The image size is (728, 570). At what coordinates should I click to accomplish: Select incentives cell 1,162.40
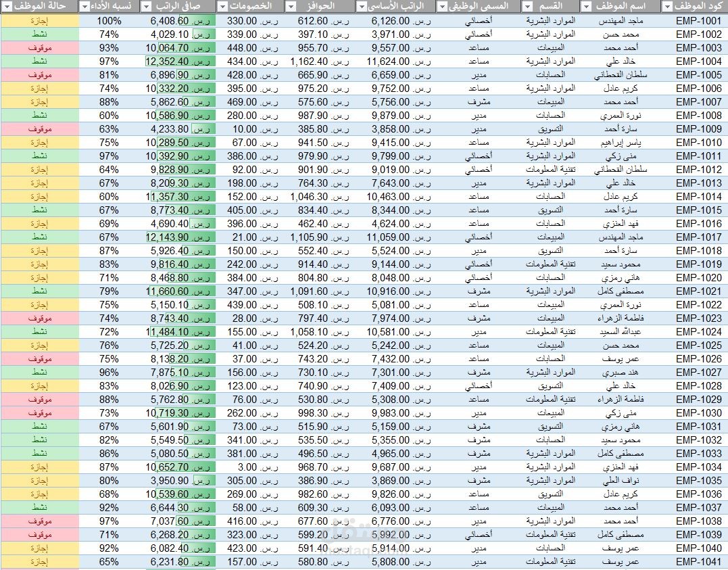pos(320,62)
